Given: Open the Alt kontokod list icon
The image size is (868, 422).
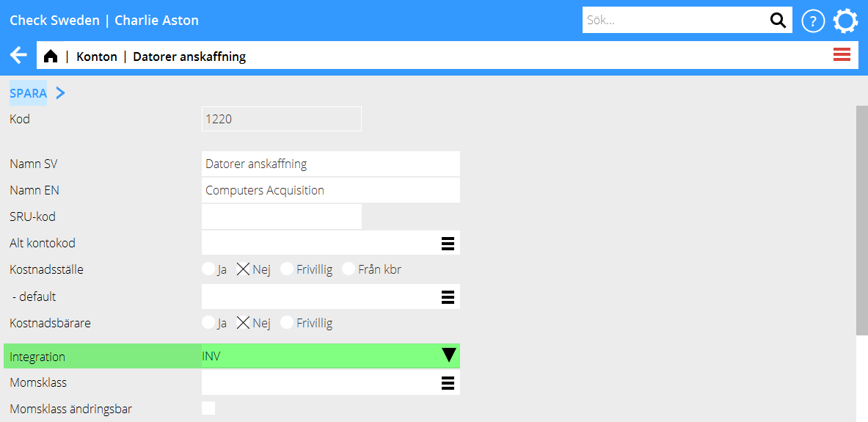Looking at the screenshot, I should pyautogui.click(x=448, y=244).
